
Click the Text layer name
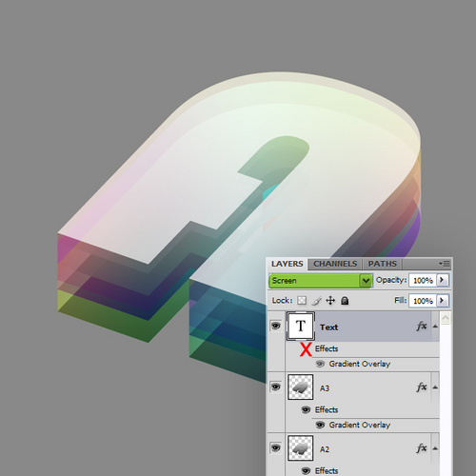[x=328, y=327]
